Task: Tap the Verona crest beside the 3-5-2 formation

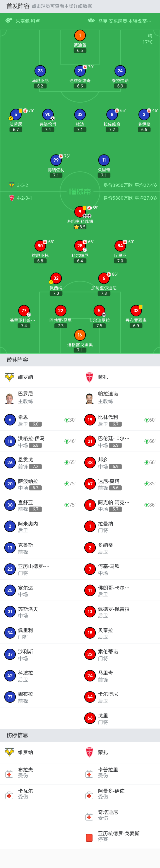Action: tap(12, 185)
